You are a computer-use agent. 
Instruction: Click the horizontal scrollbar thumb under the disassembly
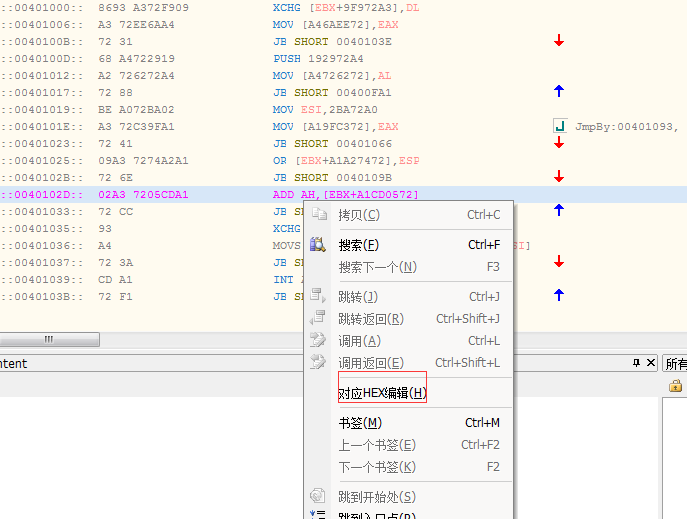(x=49, y=339)
